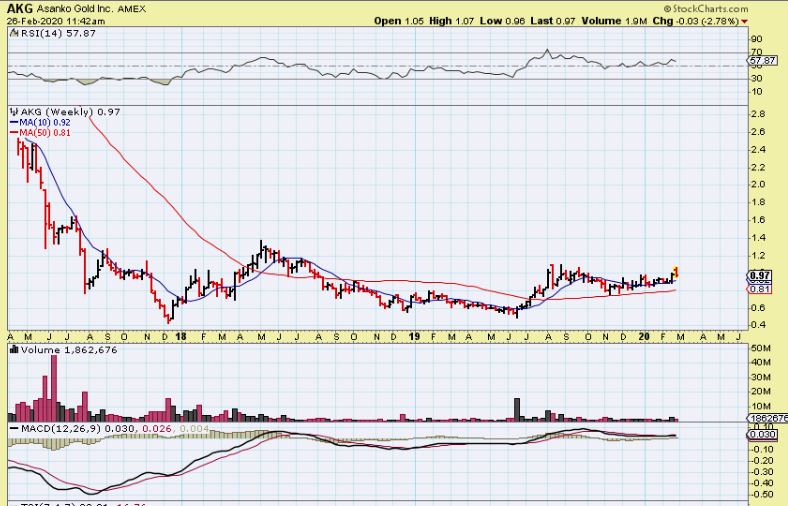Click the black MACD line legend dash
788x506 pixels.
[14, 429]
